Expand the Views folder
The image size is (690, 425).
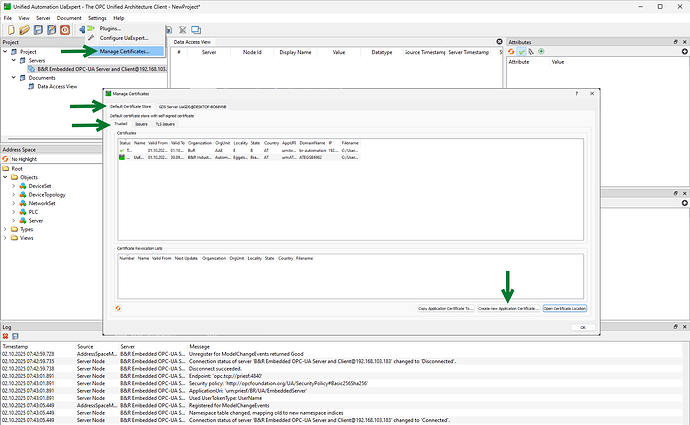(5, 238)
